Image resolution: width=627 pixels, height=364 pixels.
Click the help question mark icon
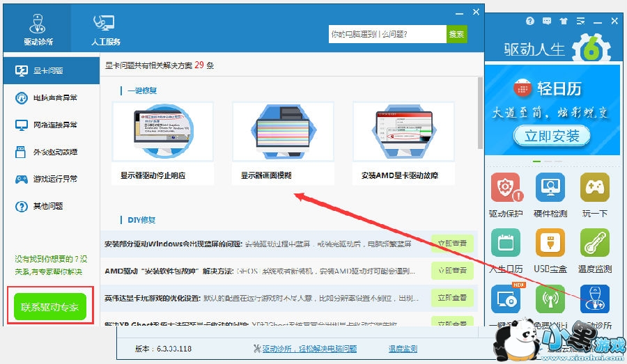530,21
